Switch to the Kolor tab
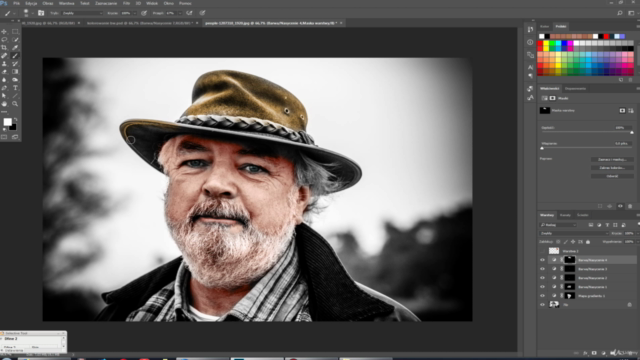The image size is (640, 360). 544,27
